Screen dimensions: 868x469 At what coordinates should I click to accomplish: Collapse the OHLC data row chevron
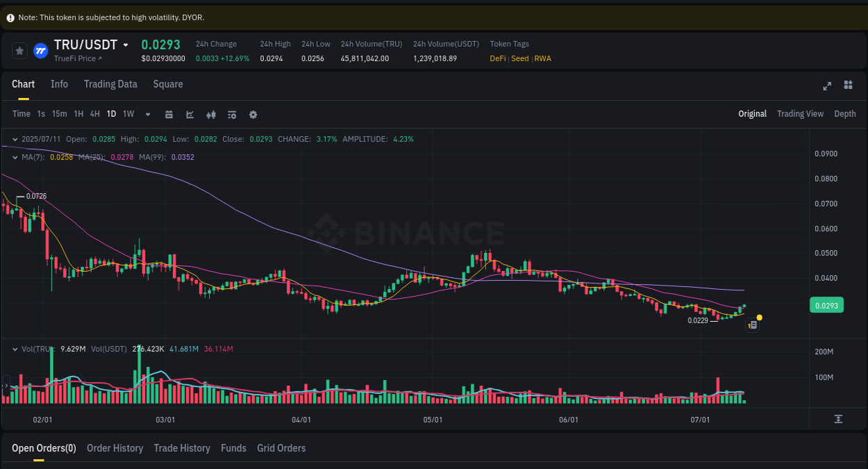click(x=13, y=139)
